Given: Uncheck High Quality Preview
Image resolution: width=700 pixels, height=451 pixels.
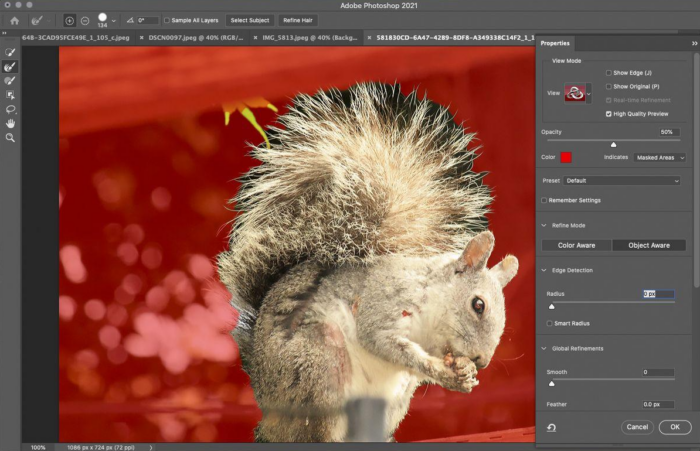Looking at the screenshot, I should (x=608, y=114).
